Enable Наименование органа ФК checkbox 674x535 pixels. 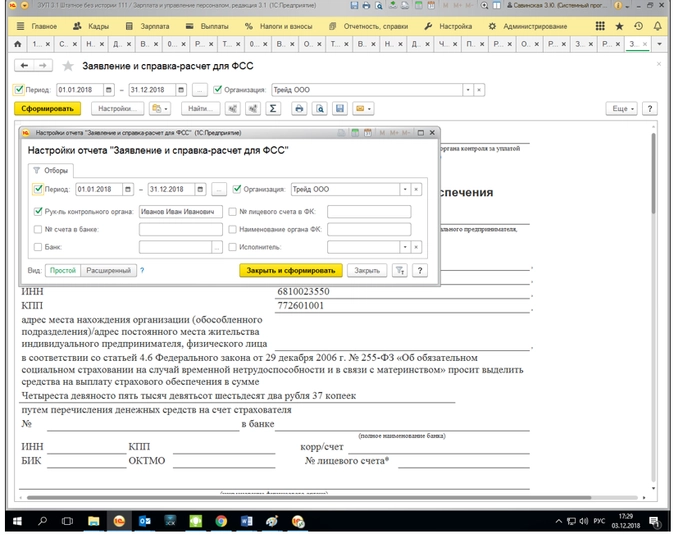233,229
